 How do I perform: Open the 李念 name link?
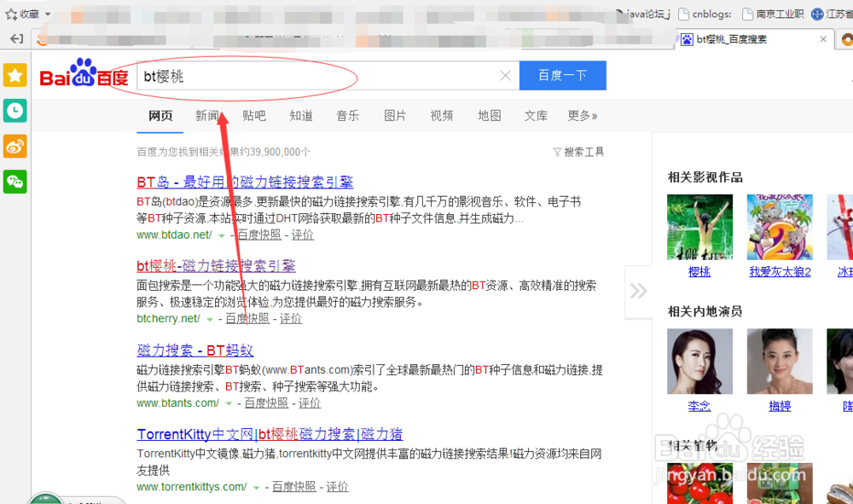tap(699, 406)
